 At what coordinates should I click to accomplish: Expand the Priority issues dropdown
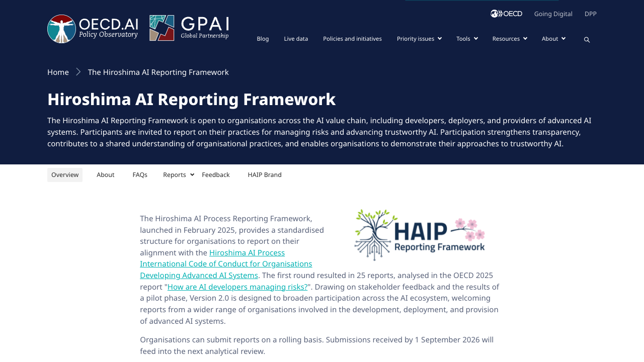[x=419, y=39]
